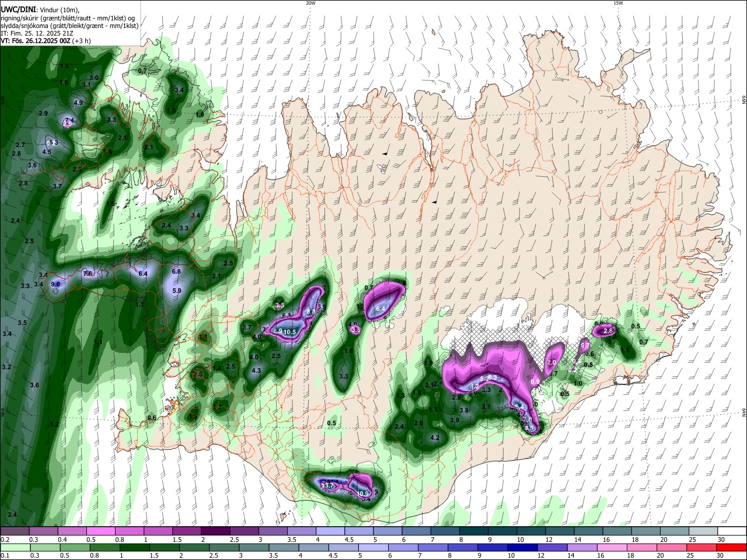Click the 'VT: Fös. 26.12.2025 00Z' valid time
Screen dimensions: 747x560
pyautogui.click(x=36, y=41)
